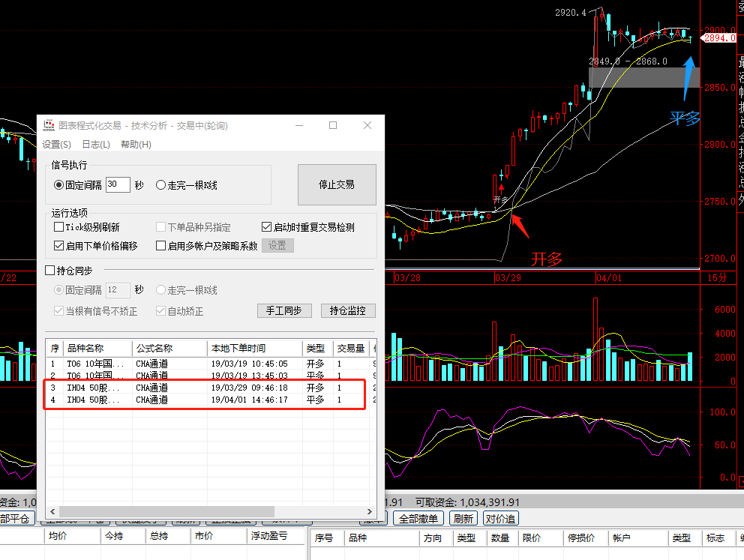Select 固定间隔 radio under 持仓同步
This screenshot has height=560, width=744.
point(78,289)
